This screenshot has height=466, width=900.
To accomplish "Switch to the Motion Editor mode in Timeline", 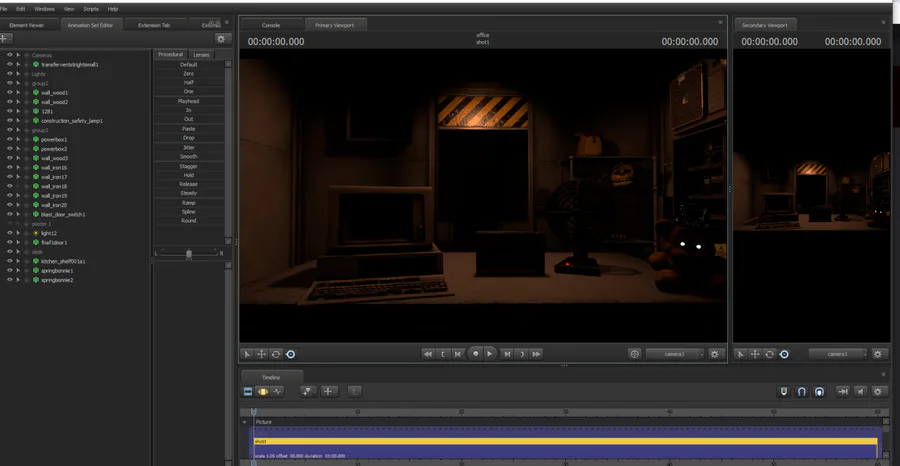I will [263, 391].
